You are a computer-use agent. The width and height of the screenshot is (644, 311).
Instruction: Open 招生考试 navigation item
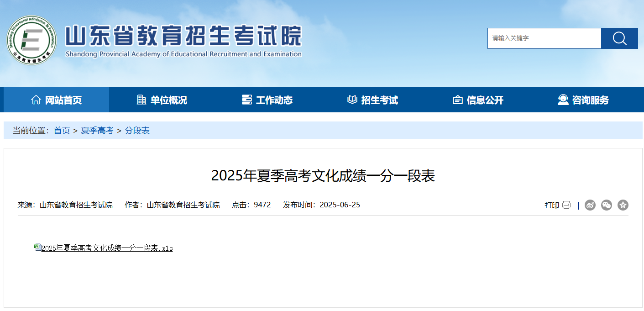[373, 100]
